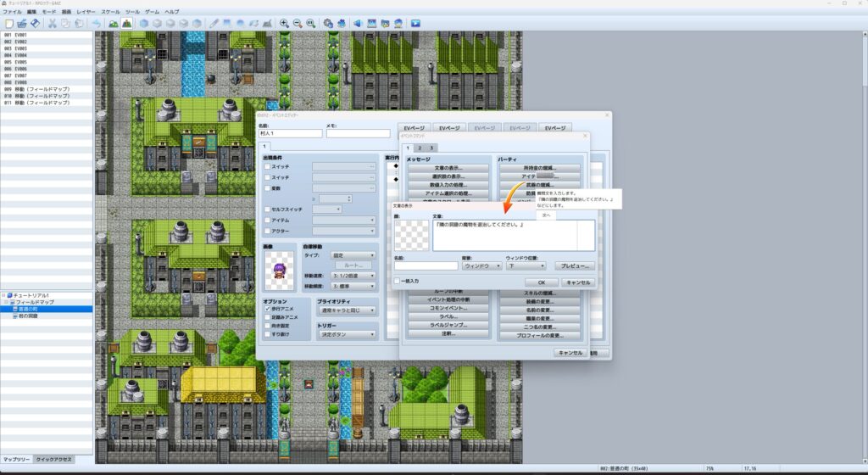
Task: Click the Zoom In magnifier icon
Action: point(284,23)
